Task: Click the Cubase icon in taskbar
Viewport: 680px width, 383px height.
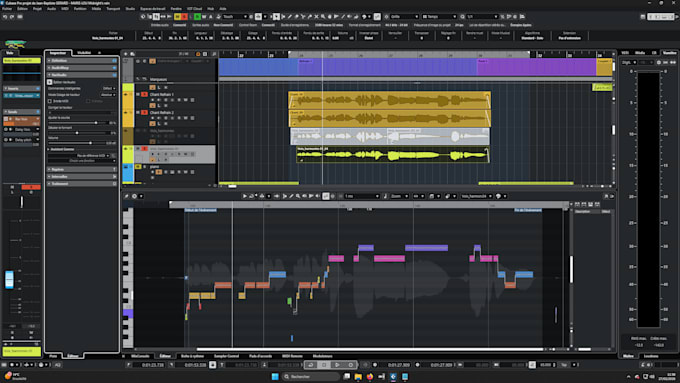Action: point(393,376)
